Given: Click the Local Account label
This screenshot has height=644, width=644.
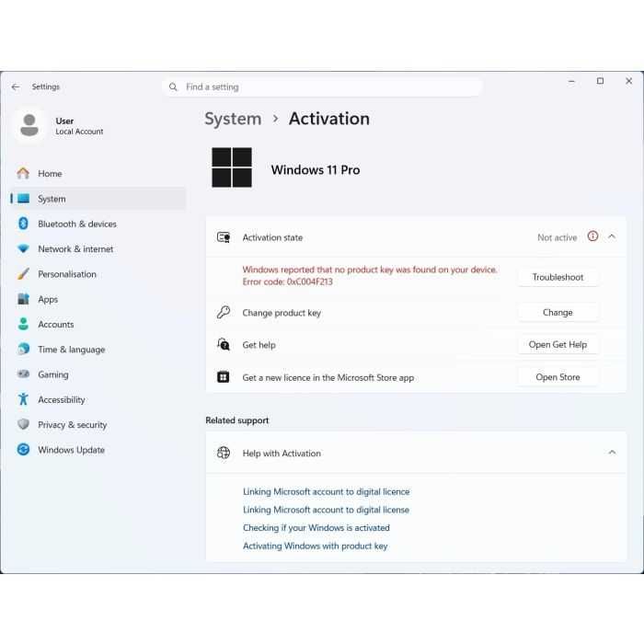Looking at the screenshot, I should (79, 132).
